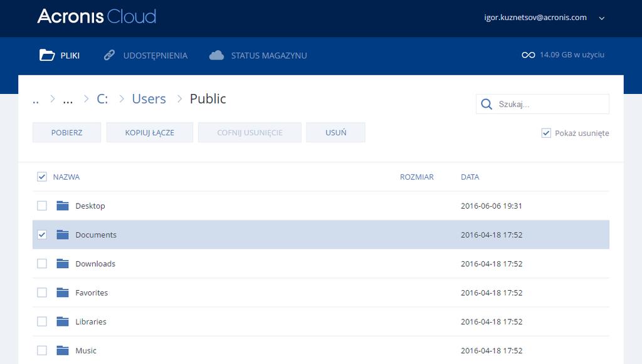Click the Status magazynu cloud icon
The image size is (642, 364).
(216, 55)
